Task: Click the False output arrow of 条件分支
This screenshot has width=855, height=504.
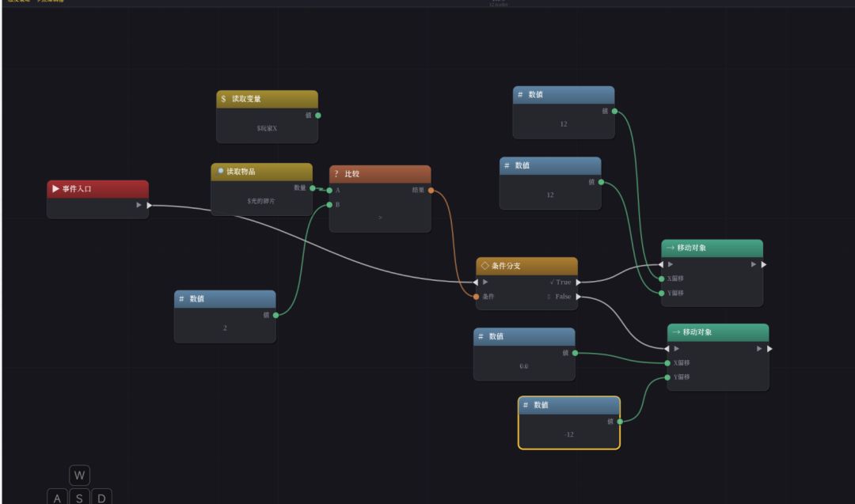Action: [x=579, y=297]
